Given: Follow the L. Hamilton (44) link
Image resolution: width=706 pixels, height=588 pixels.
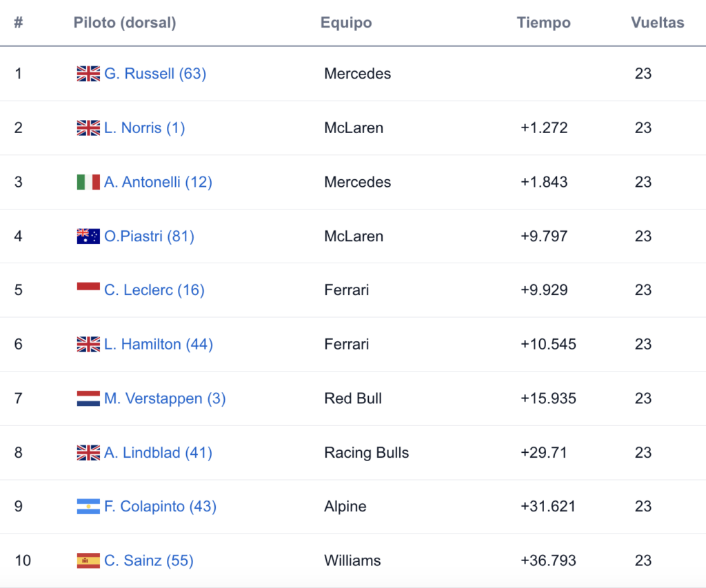Looking at the screenshot, I should pos(158,345).
